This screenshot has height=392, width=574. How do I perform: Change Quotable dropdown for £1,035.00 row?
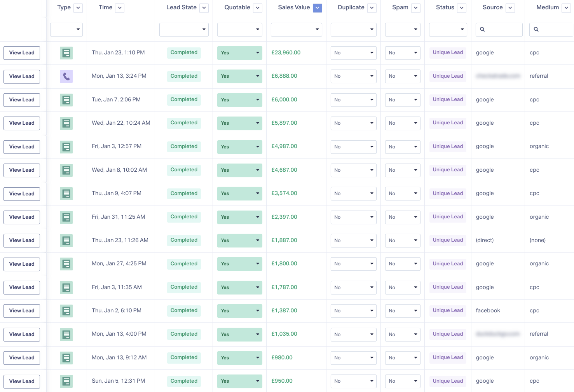click(240, 335)
